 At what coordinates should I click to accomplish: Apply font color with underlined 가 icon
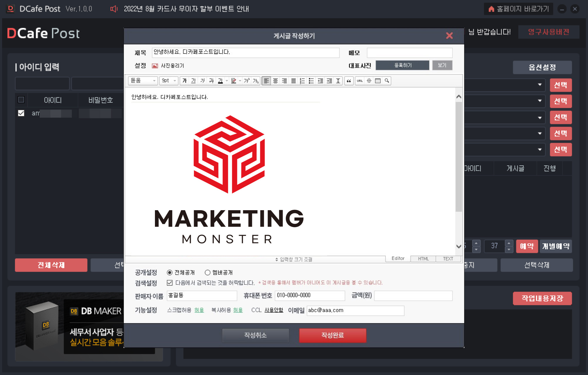pyautogui.click(x=220, y=81)
